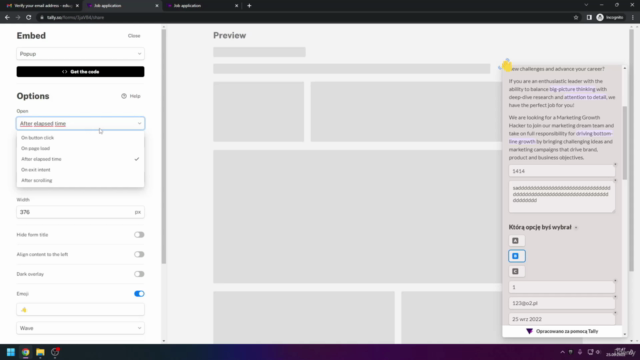Click the tab search chevron in title bar
Viewport: 640px width, 360px height.
pyautogui.click(x=586, y=5)
